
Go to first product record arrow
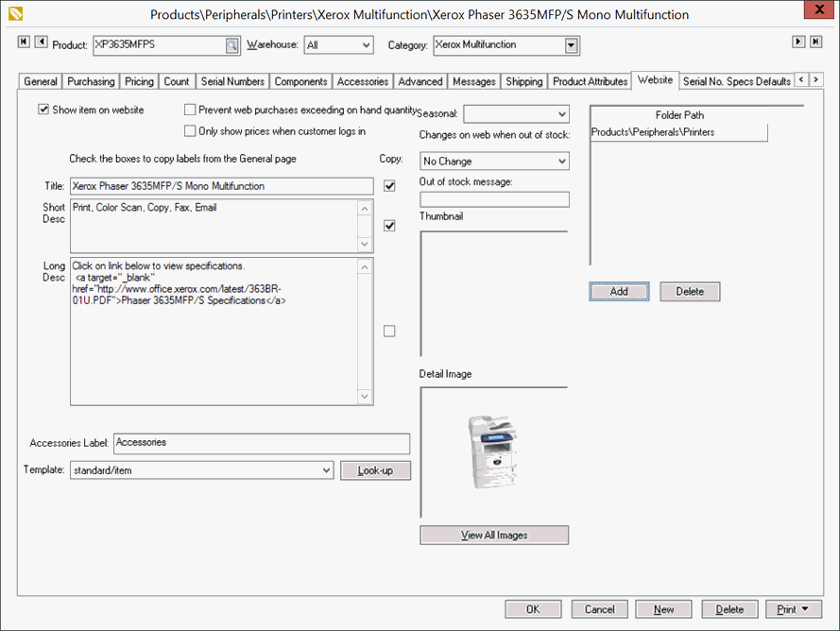24,43
